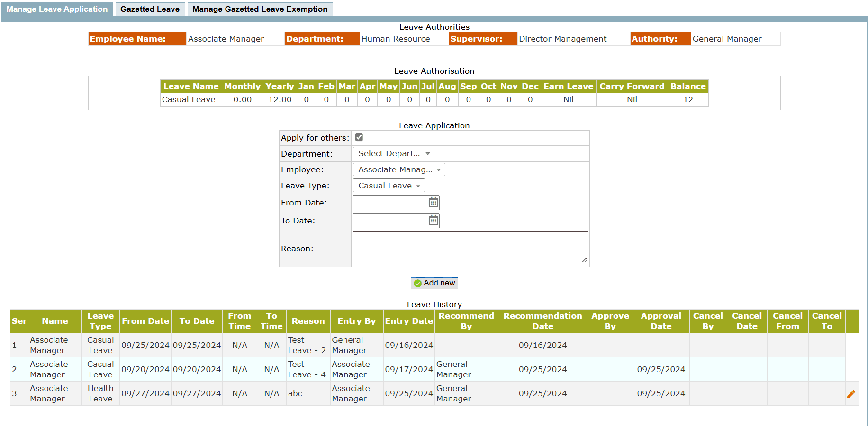Click the Leave Type column header
Viewport: 868px width, 427px height.
coord(100,321)
